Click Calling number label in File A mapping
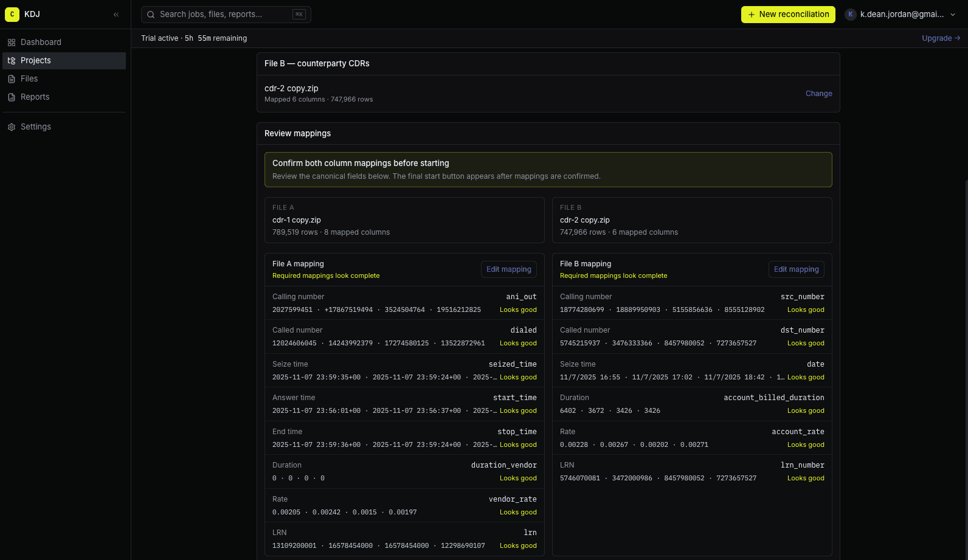 pos(298,297)
